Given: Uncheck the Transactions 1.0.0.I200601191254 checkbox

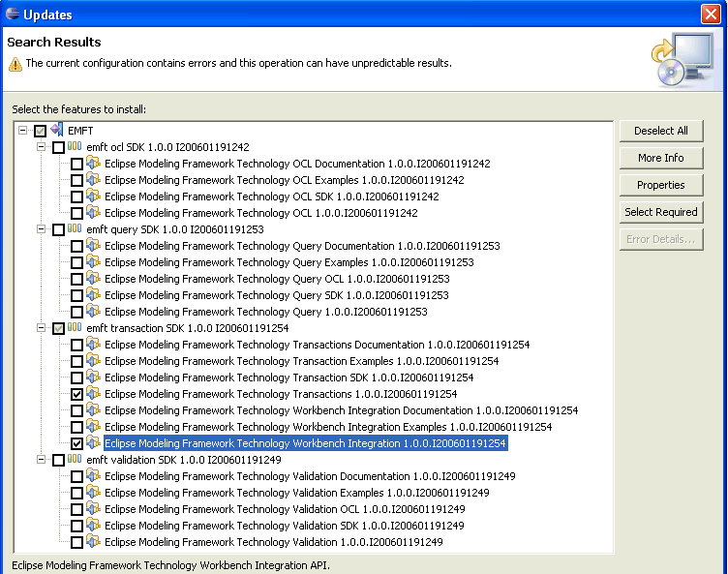Looking at the screenshot, I should click(77, 395).
